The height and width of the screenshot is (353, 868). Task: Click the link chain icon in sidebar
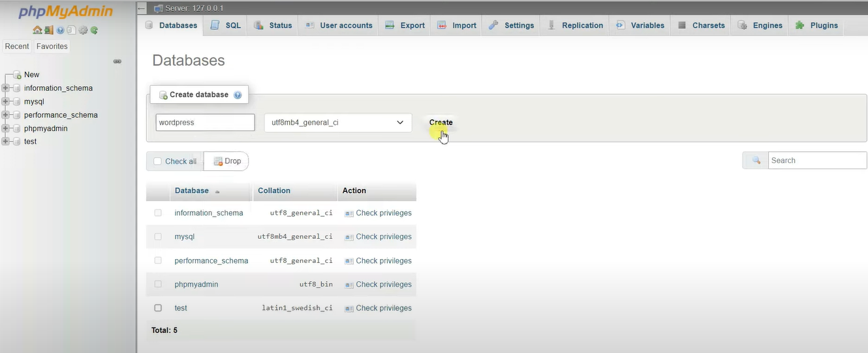coord(117,61)
